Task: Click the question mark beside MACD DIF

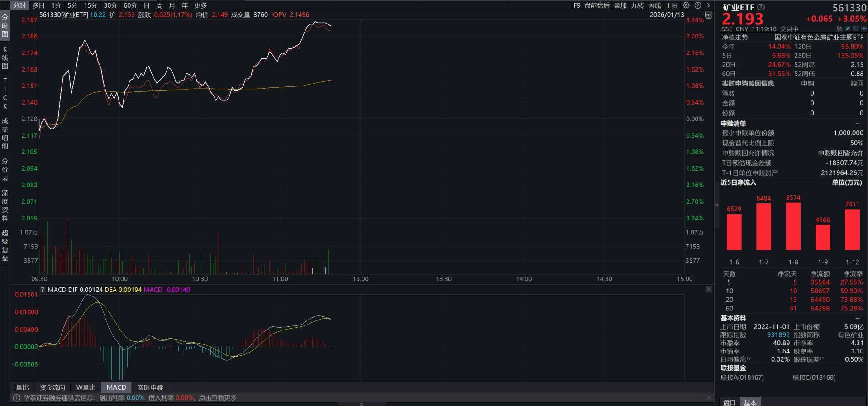Action: (43, 290)
